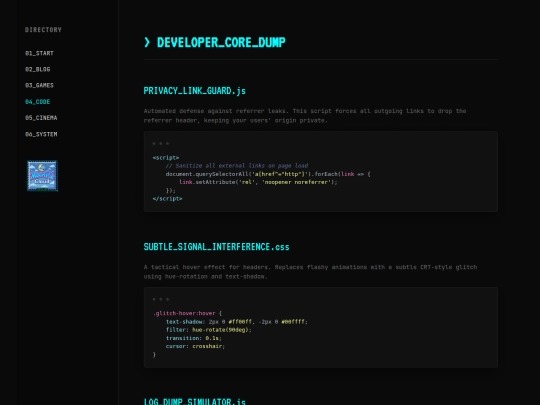540x405 pixels.
Task: Select the 04_CODE nav item
Action: pyautogui.click(x=38, y=102)
